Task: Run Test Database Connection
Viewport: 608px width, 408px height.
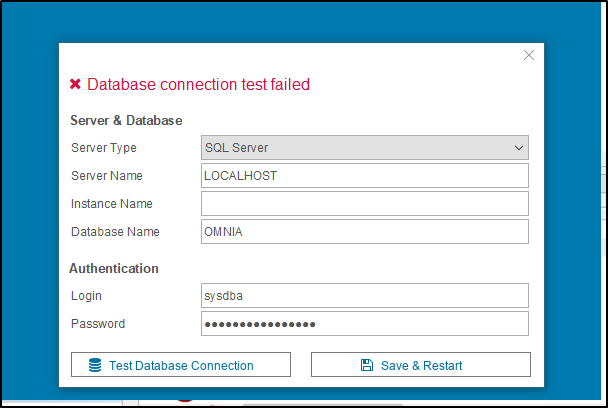Action: (x=181, y=365)
